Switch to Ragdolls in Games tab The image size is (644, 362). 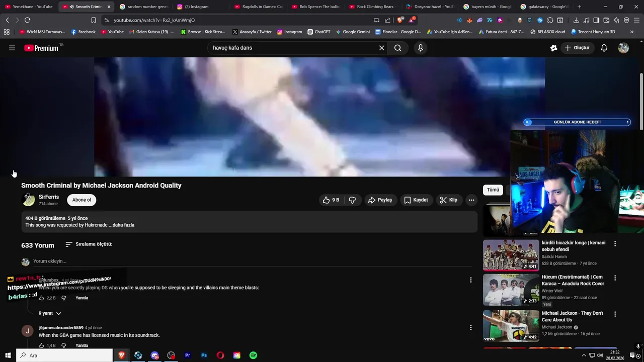click(x=259, y=7)
